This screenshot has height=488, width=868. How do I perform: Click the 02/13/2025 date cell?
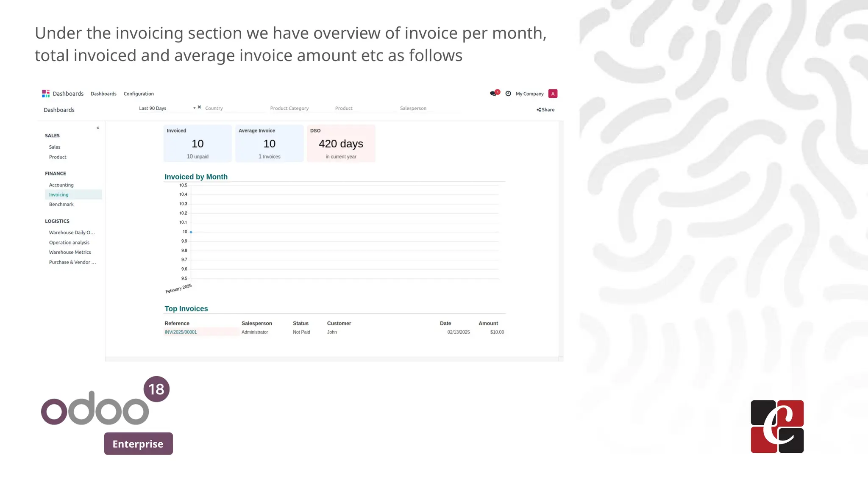tap(459, 332)
